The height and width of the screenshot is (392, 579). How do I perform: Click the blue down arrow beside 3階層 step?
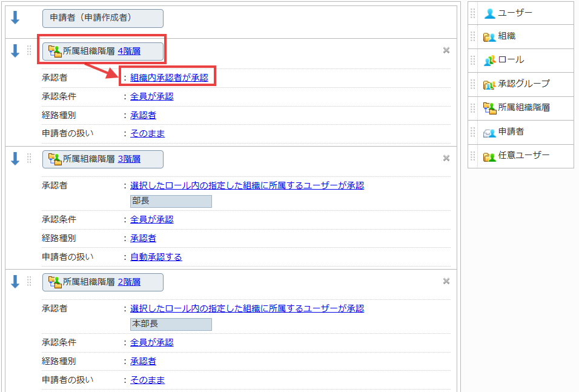(15, 159)
